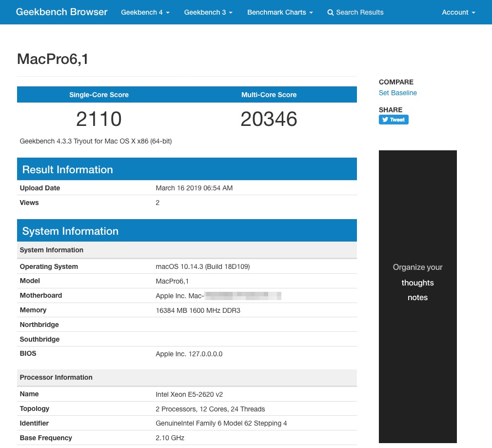Select the macOS 10.14.3 (Build 18D109) value

(x=203, y=266)
